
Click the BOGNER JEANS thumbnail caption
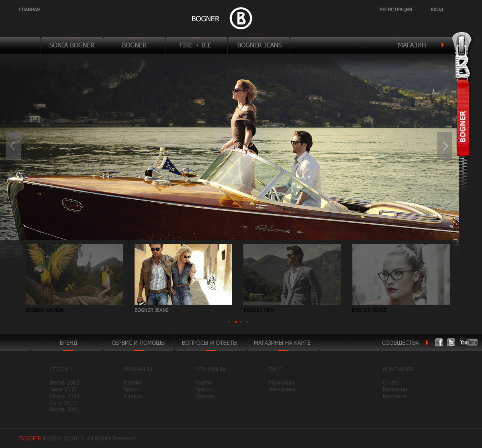point(151,310)
